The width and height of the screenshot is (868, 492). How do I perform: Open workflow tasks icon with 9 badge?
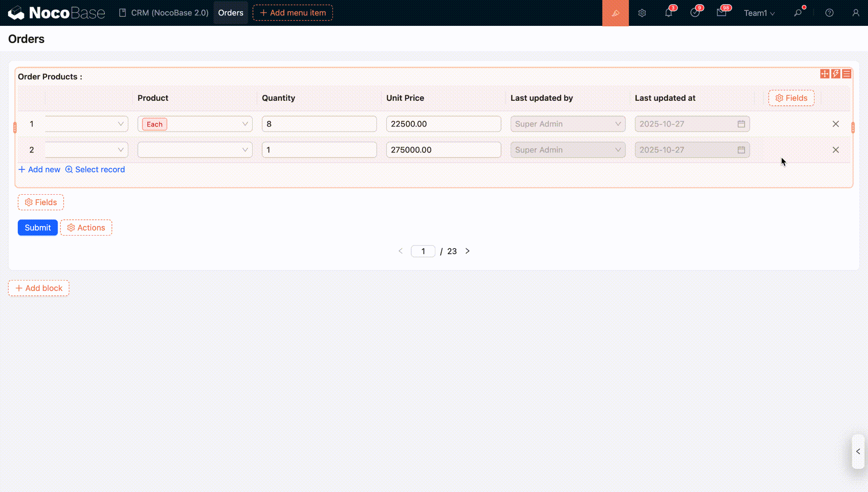[x=695, y=13]
